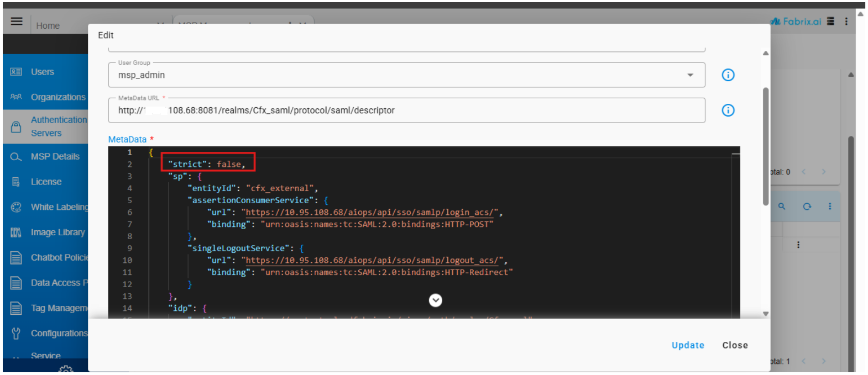The image size is (868, 375).
Task: Expand the User Group dropdown
Action: (690, 75)
